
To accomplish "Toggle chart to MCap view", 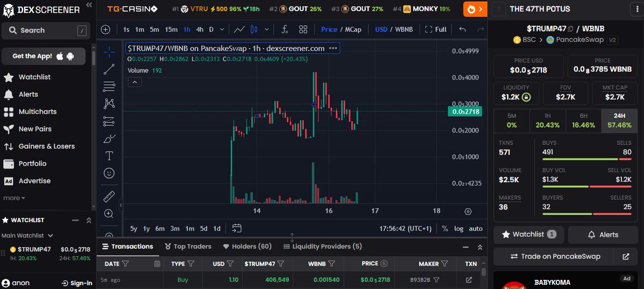I will pos(353,30).
